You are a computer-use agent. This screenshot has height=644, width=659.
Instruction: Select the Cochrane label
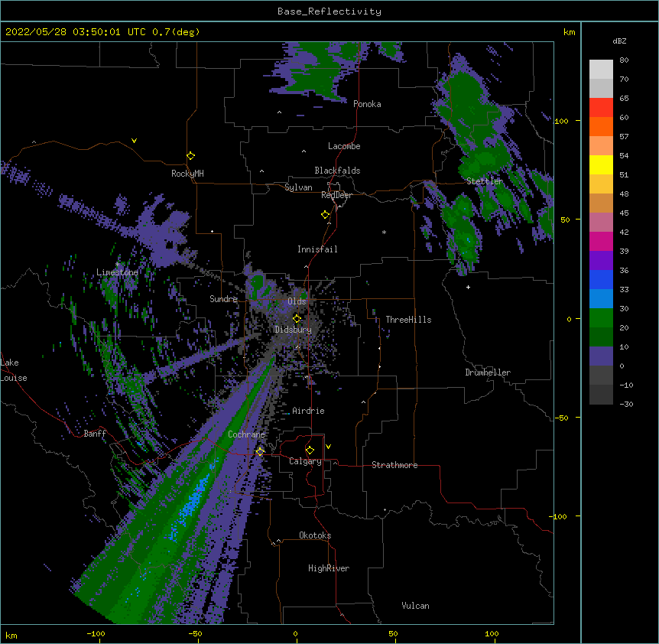pyautogui.click(x=246, y=434)
